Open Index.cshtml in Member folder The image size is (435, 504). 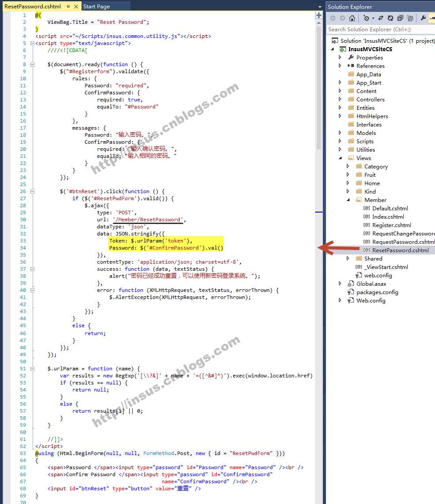(x=388, y=217)
